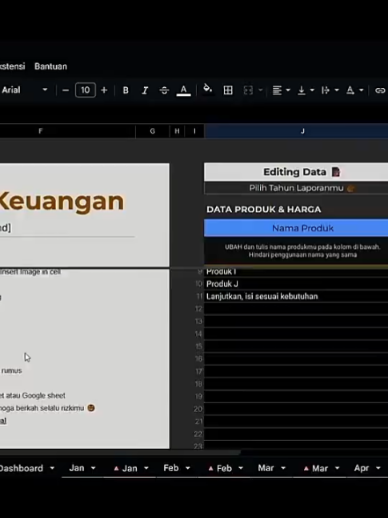Select column I header
Image resolution: width=388 pixels, height=518 pixels.
[x=194, y=131]
